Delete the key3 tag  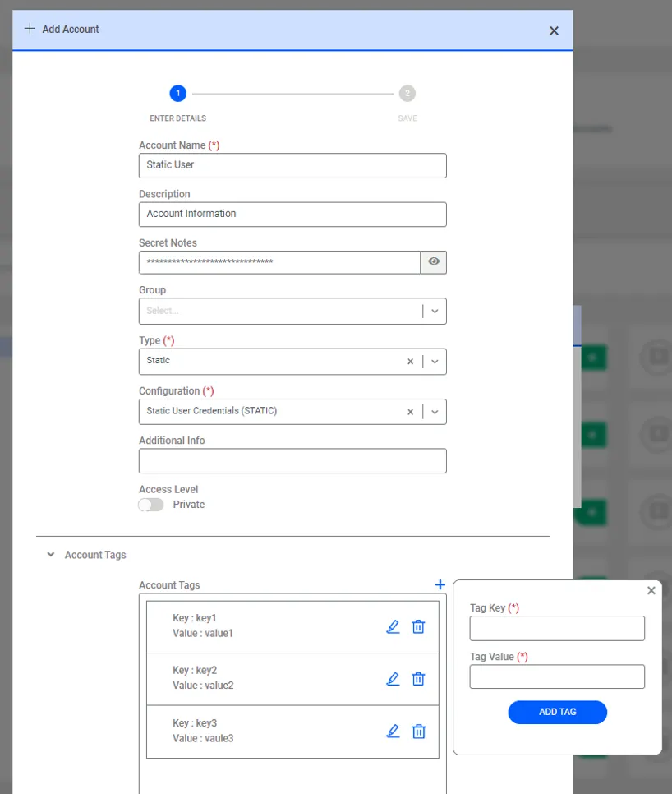point(418,732)
